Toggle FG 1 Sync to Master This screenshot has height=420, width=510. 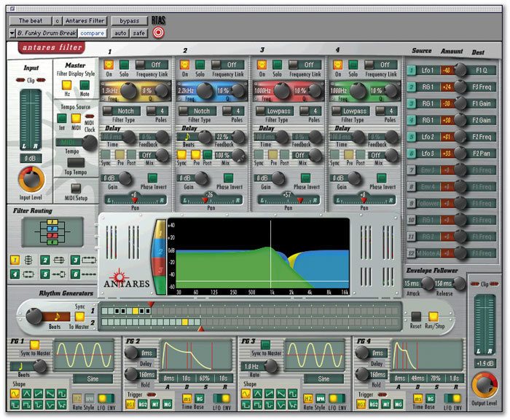(x=34, y=344)
